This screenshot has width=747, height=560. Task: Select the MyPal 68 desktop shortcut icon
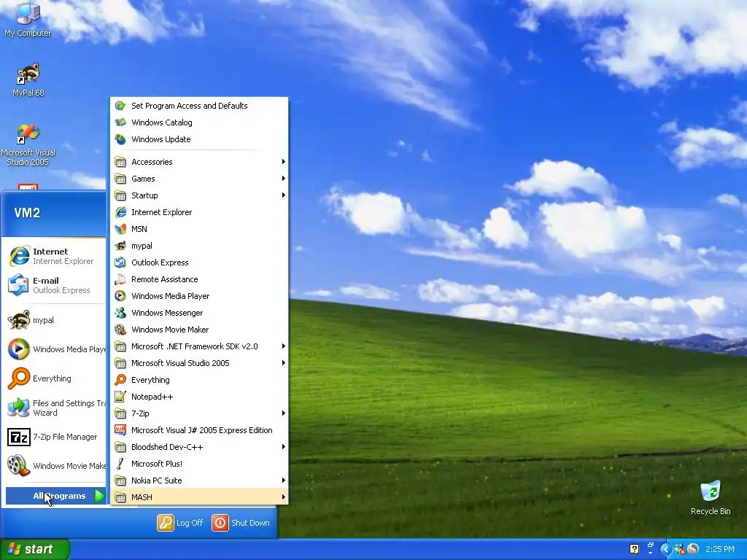(x=28, y=75)
